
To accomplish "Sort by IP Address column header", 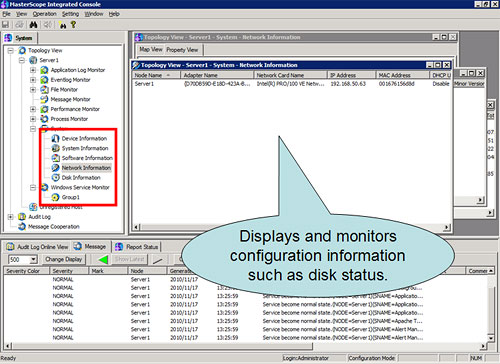I will pos(352,75).
